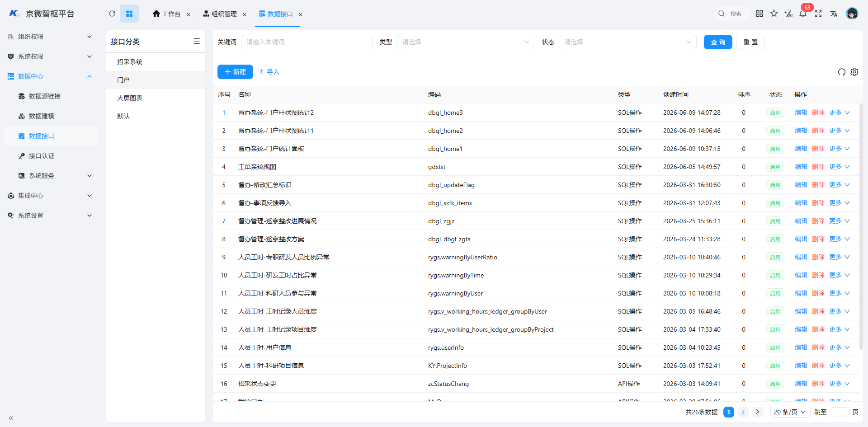The width and height of the screenshot is (868, 427).
Task: Expand 更多 options for dbgl_home3 row
Action: tap(840, 113)
